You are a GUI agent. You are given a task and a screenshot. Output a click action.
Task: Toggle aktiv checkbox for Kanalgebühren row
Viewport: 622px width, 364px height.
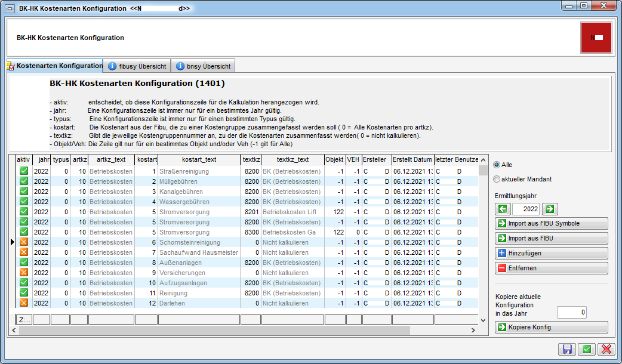click(24, 192)
